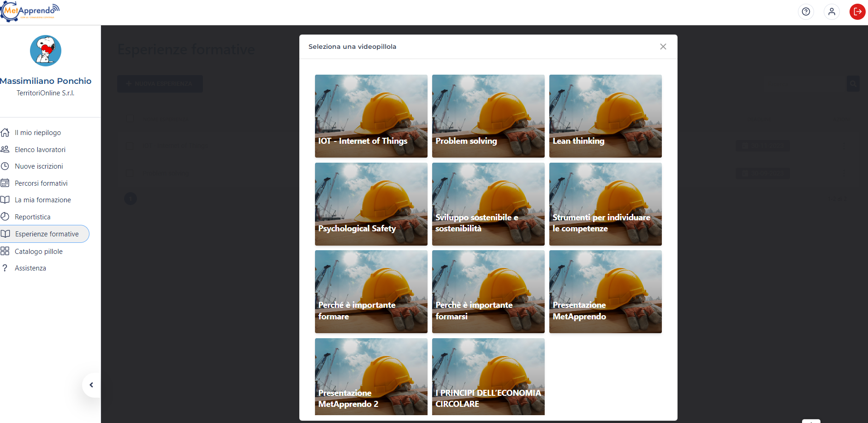Choose the Lean thinking videopillola

click(606, 116)
